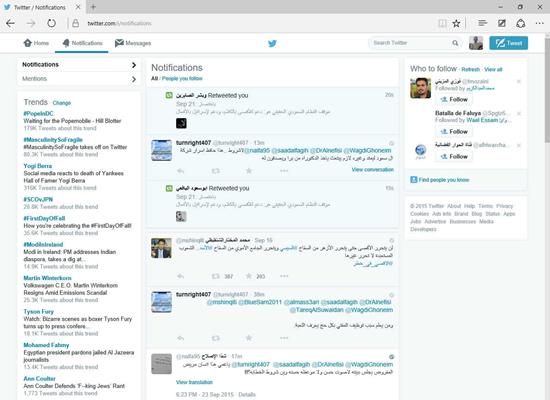Compose with the Tweet button
The width and height of the screenshot is (550, 400).
point(509,43)
